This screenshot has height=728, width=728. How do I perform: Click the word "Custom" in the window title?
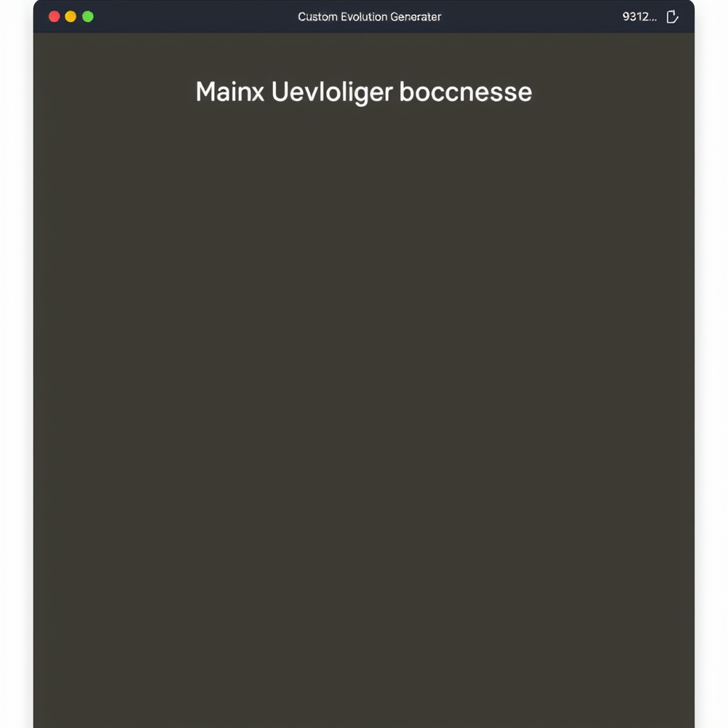[x=317, y=17]
